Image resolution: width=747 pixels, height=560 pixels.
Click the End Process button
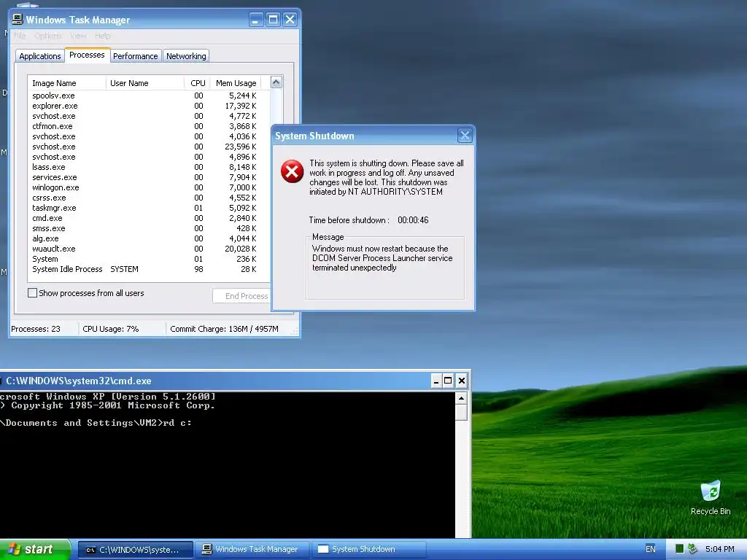point(242,296)
